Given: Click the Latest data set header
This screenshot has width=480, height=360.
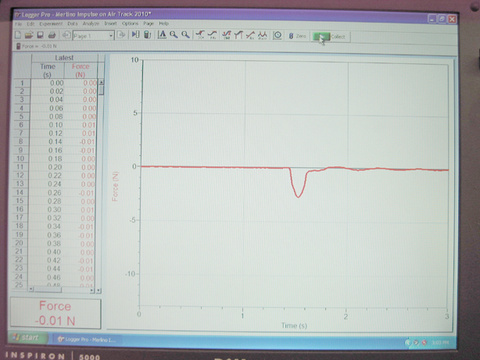Looking at the screenshot, I should [x=64, y=58].
